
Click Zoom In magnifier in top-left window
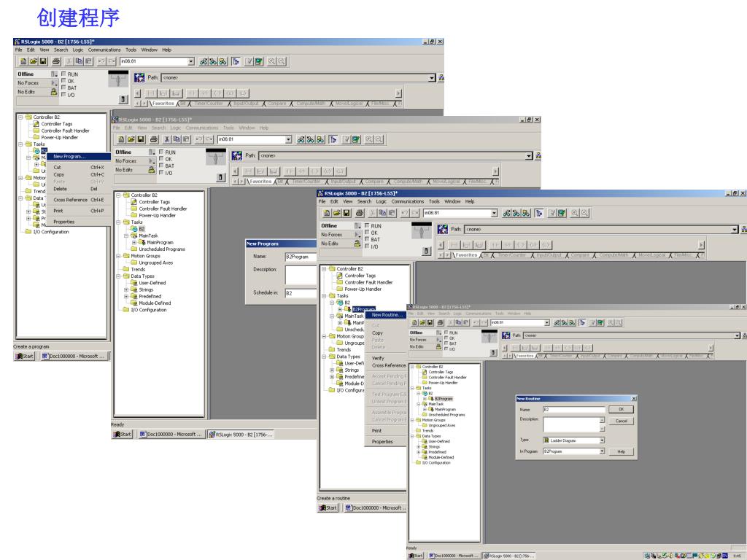[x=271, y=61]
